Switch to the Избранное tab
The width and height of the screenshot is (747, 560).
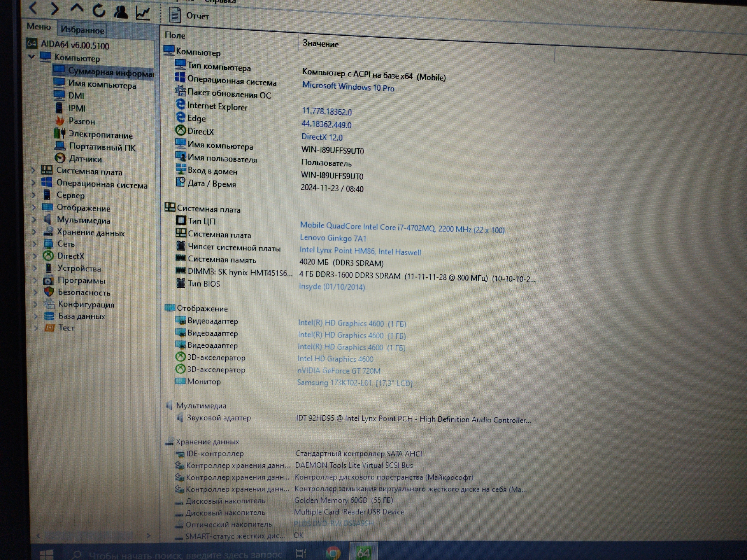(x=82, y=30)
